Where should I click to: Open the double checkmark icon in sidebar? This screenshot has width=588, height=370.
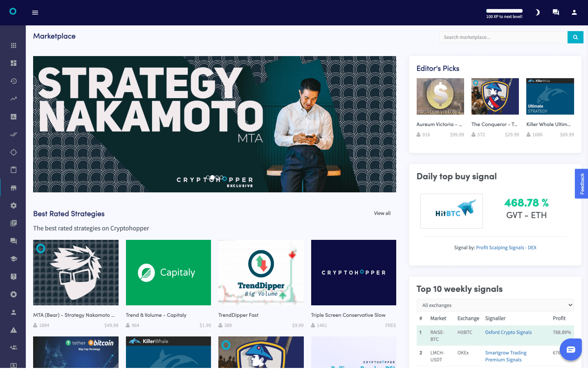[13, 134]
